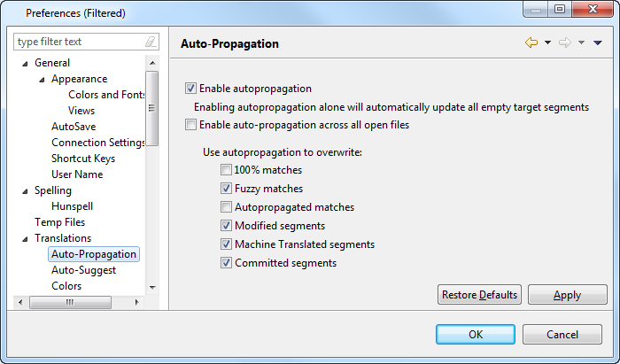The height and width of the screenshot is (364, 620).
Task: Click the Apply button
Action: tap(567, 295)
